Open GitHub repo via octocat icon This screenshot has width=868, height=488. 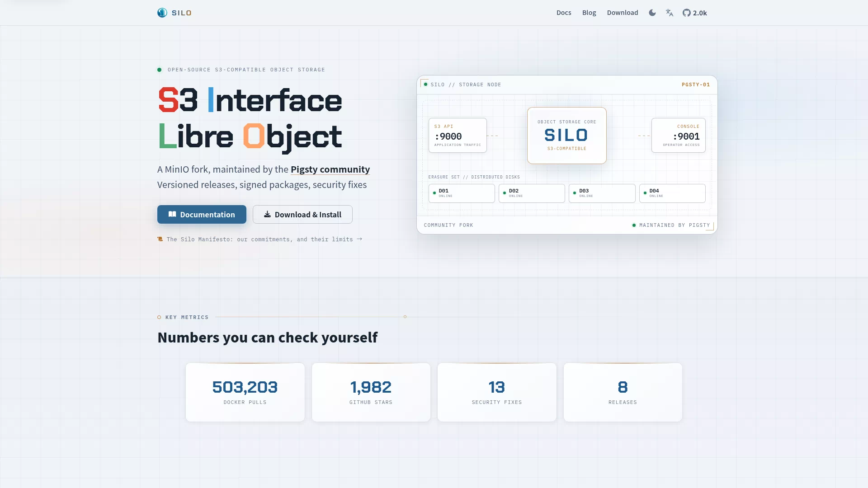pos(687,13)
